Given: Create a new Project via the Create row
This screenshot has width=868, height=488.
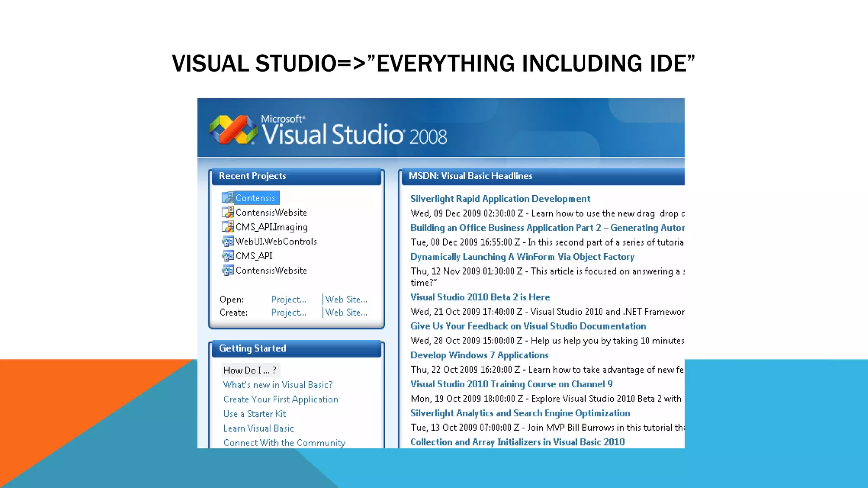Looking at the screenshot, I should pos(289,313).
